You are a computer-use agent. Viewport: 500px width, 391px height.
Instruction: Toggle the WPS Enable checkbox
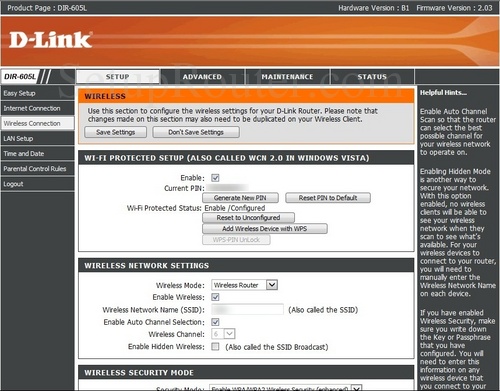tap(215, 178)
